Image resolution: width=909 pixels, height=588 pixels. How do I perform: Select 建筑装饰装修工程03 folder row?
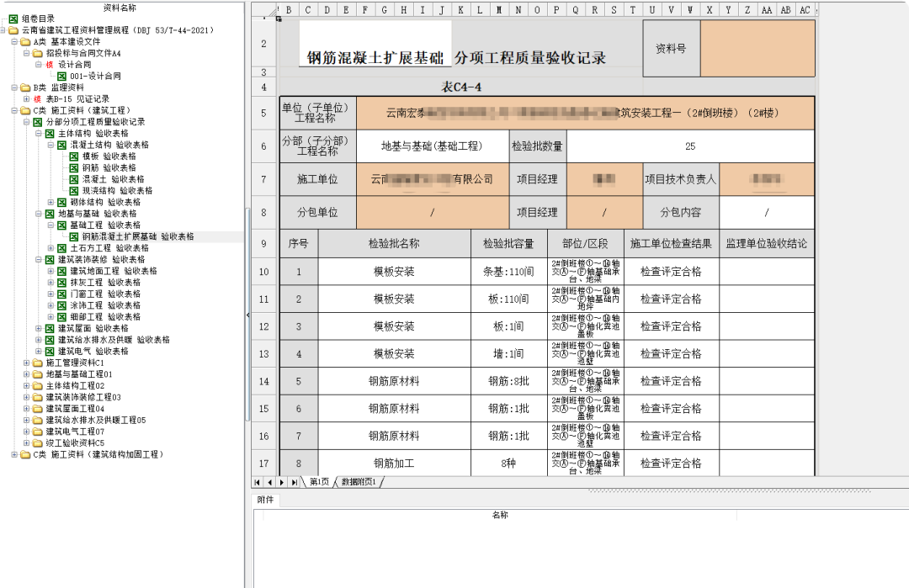[x=82, y=397]
